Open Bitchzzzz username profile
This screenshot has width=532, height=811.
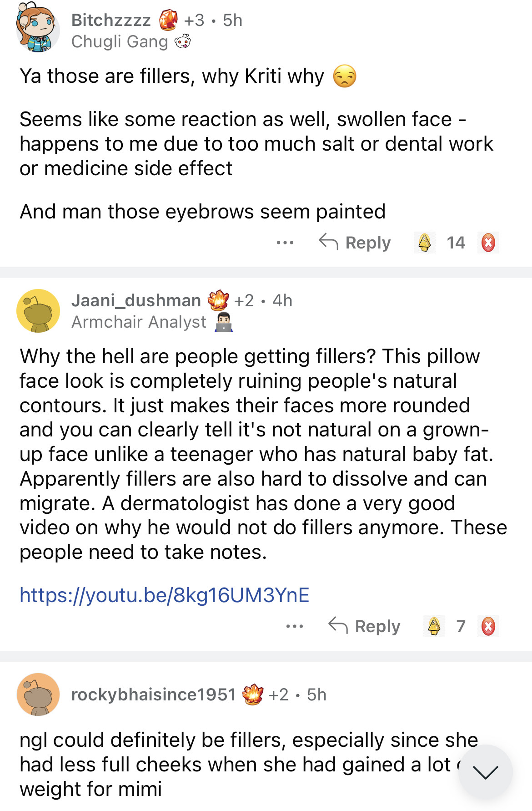[x=111, y=20]
